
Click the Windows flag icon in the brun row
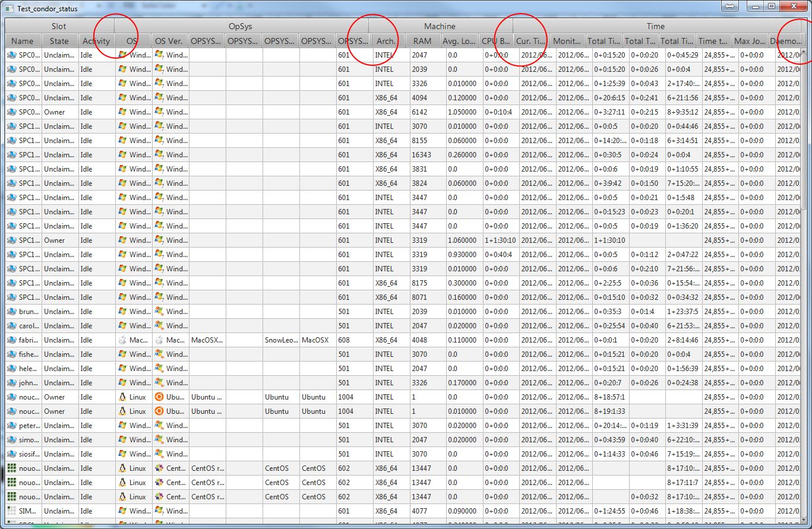[x=123, y=312]
